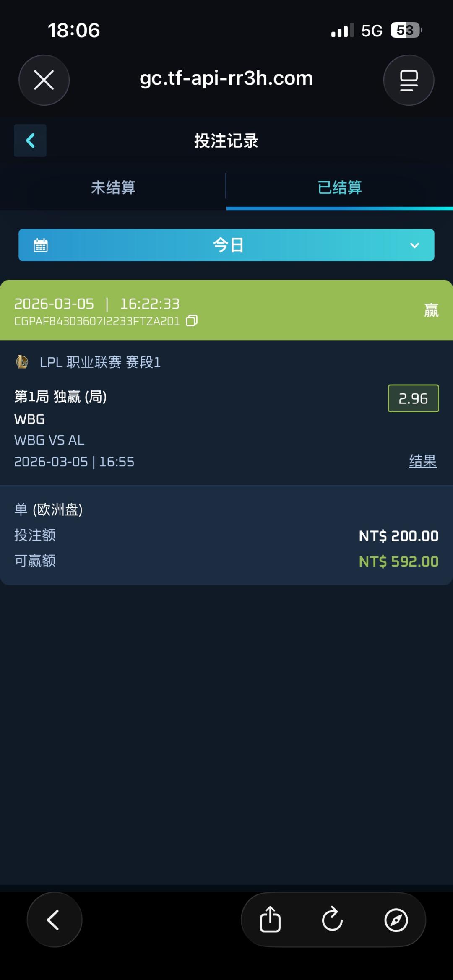The width and height of the screenshot is (453, 980).
Task: Open the browser tabs menu icon
Action: tap(409, 80)
